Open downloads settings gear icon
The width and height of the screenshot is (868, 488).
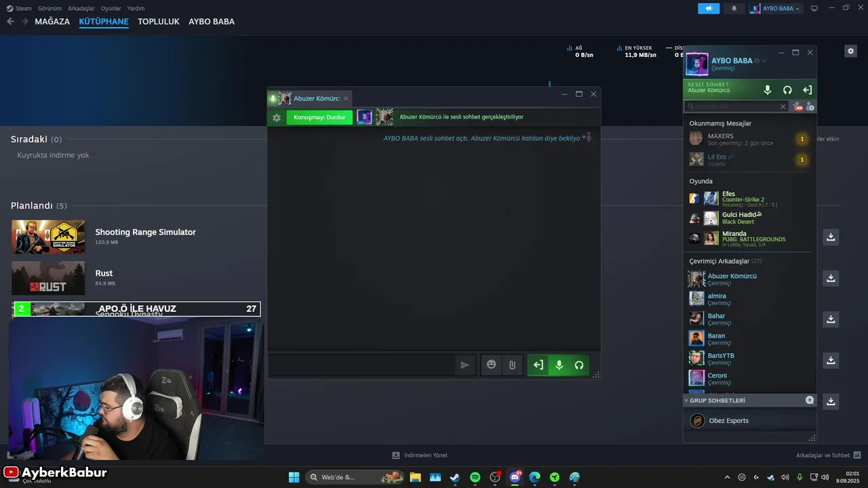pyautogui.click(x=850, y=51)
